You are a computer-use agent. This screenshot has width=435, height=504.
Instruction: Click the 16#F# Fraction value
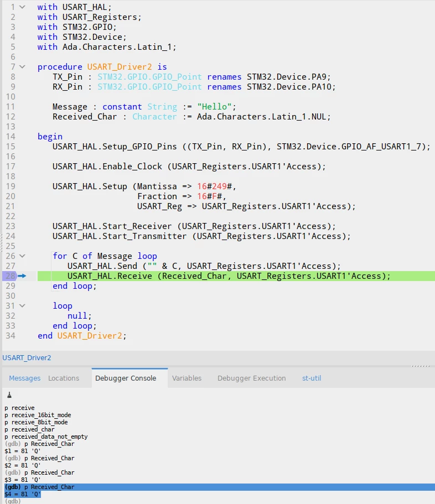(x=209, y=196)
